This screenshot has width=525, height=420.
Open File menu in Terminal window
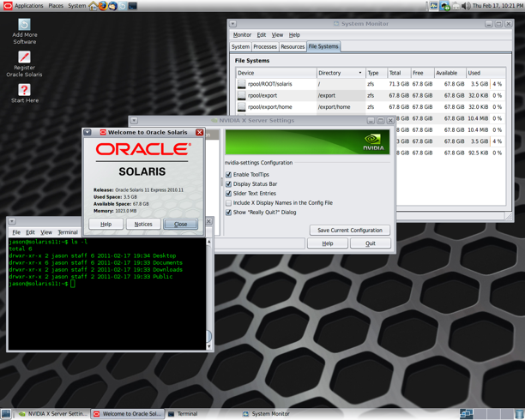[16, 232]
